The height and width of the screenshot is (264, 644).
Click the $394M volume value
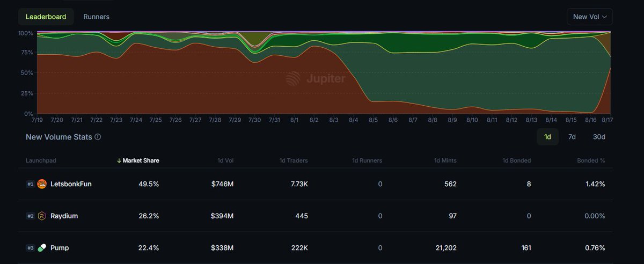tap(222, 216)
